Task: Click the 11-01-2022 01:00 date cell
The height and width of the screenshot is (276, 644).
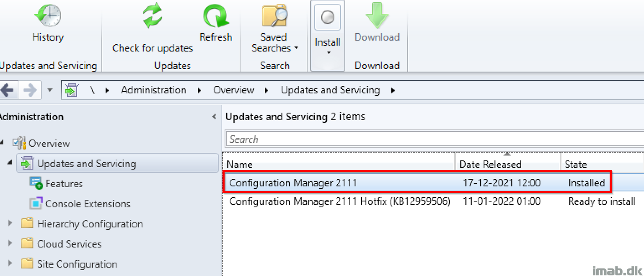Action: point(502,201)
